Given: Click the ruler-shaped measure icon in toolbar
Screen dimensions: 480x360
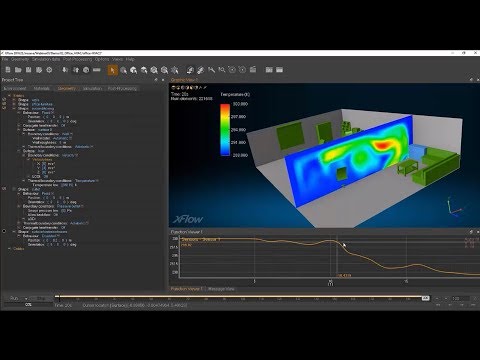Looking at the screenshot, I should pyautogui.click(x=97, y=70).
